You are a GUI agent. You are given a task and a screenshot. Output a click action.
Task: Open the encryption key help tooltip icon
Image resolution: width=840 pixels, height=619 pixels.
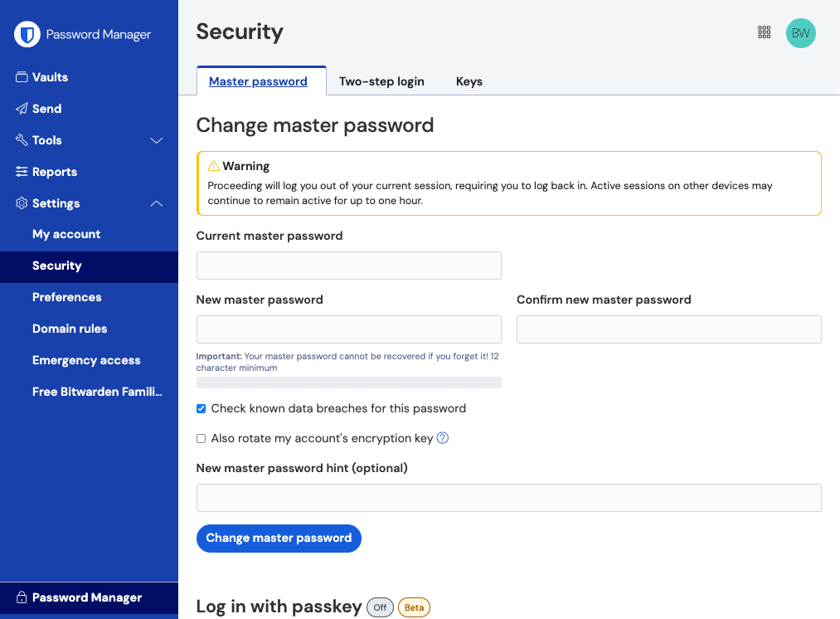point(443,437)
